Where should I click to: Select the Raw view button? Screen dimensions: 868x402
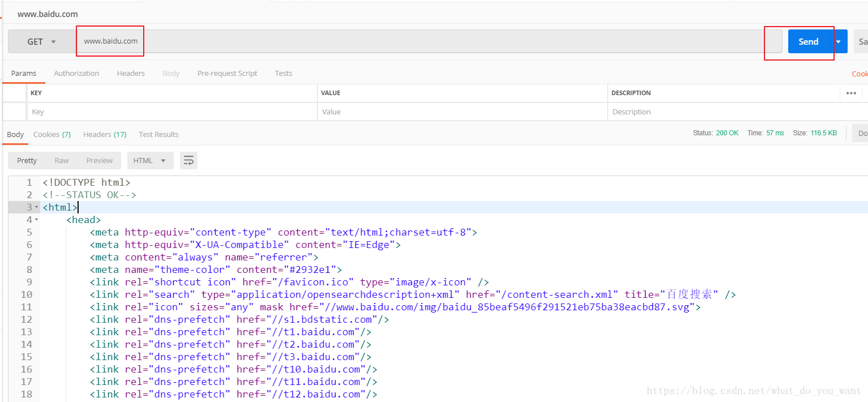point(62,161)
